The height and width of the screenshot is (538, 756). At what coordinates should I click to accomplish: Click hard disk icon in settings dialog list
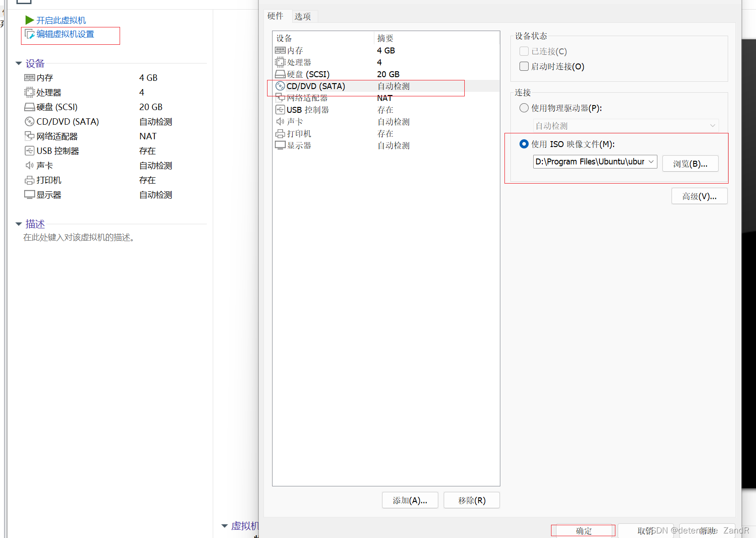[x=280, y=74]
